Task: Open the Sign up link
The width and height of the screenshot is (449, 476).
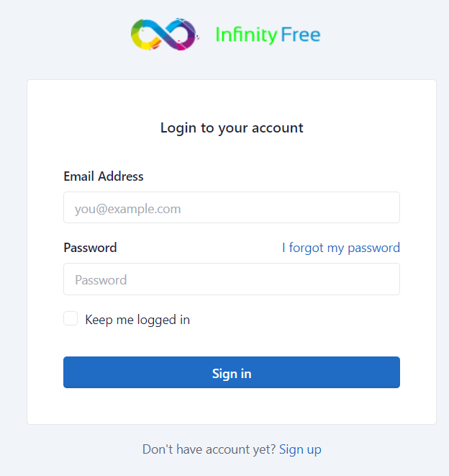Action: 300,449
